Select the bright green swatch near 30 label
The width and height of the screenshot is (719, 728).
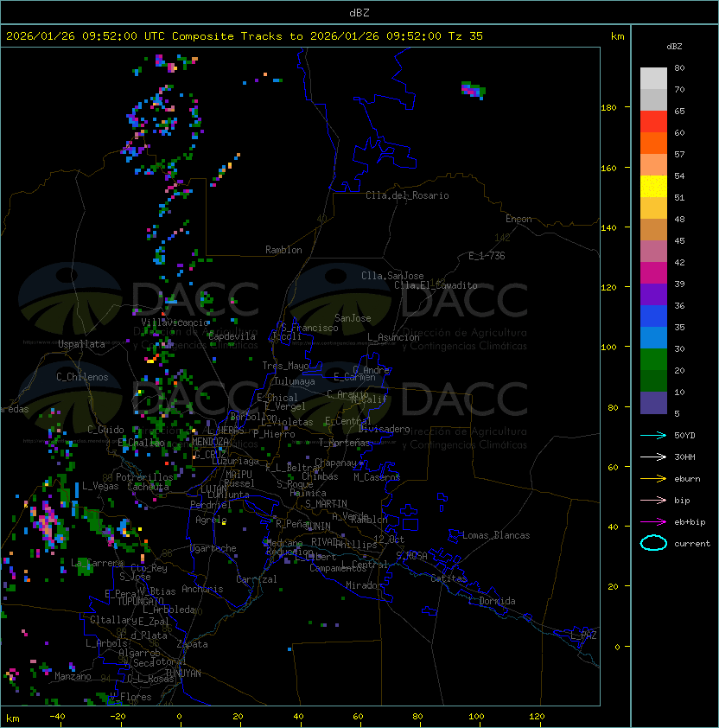coord(653,360)
